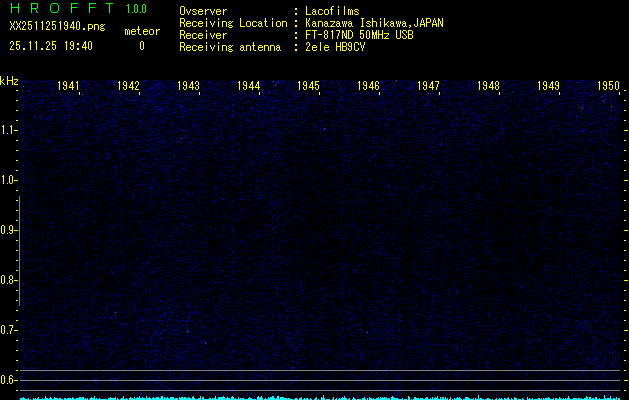629x400 pixels.
Task: Click the kHz axis unit label
Action: point(9,81)
